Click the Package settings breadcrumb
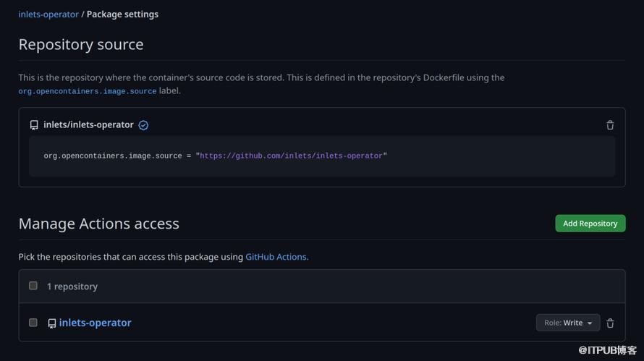 point(122,14)
